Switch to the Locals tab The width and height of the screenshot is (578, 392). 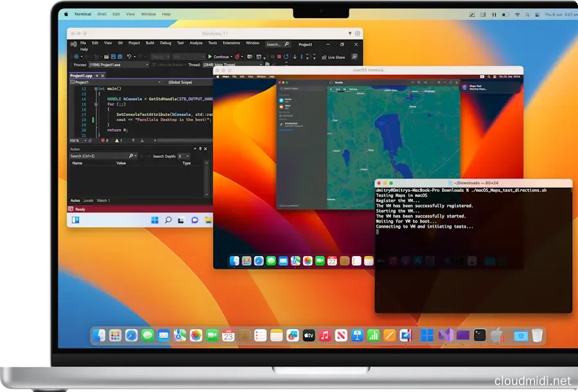(x=88, y=200)
